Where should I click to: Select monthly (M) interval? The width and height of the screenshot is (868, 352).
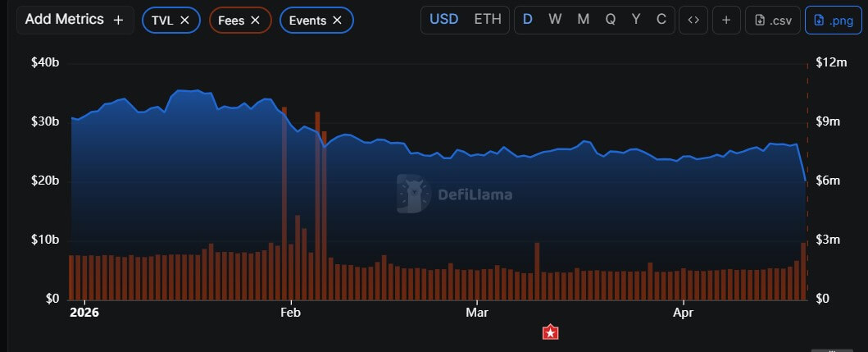coord(583,20)
